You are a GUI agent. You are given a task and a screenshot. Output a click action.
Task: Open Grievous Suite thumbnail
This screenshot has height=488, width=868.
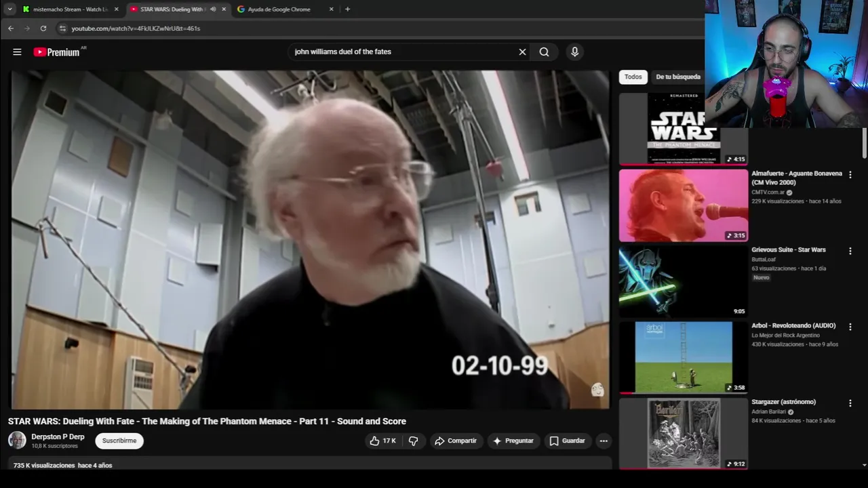point(683,281)
